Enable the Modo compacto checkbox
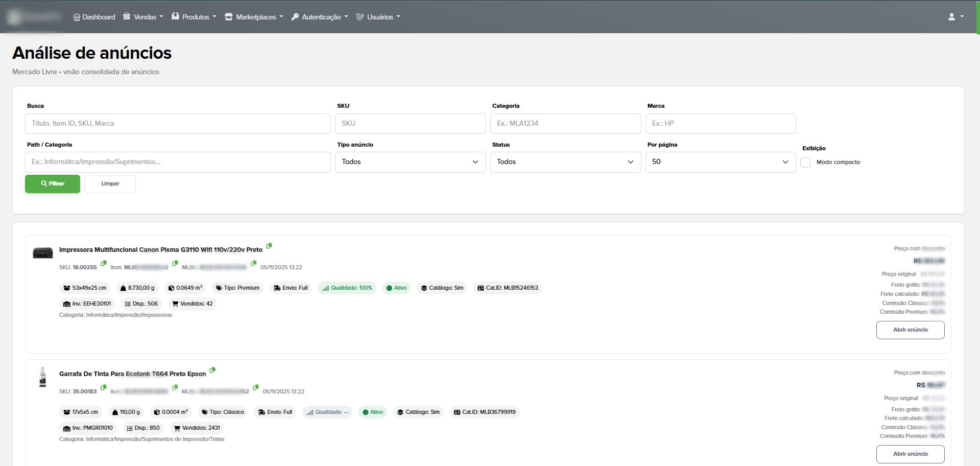 (806, 162)
